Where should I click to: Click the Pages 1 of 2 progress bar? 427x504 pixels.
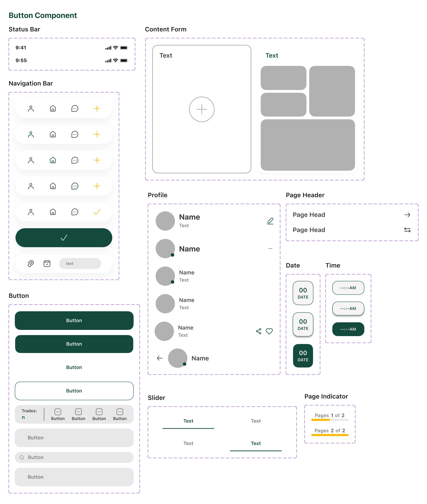(x=330, y=420)
